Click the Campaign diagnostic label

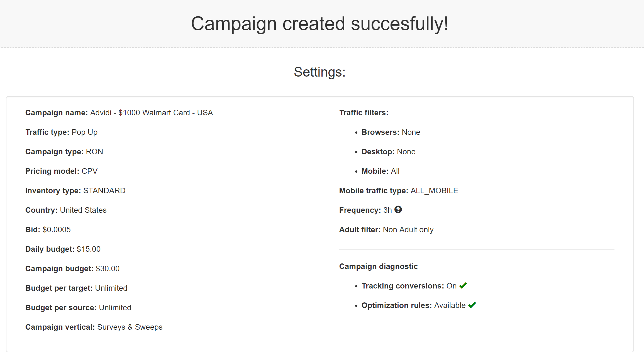pos(378,266)
